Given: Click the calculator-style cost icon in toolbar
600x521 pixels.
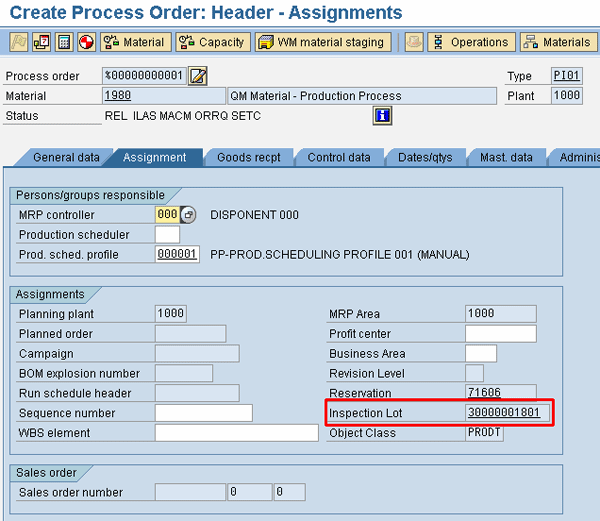Looking at the screenshot, I should point(64,42).
